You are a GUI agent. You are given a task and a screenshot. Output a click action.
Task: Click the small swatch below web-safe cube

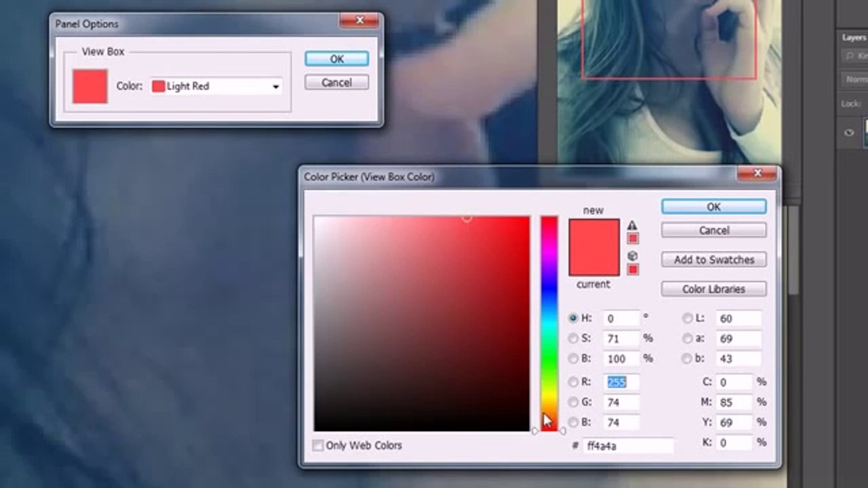[633, 270]
